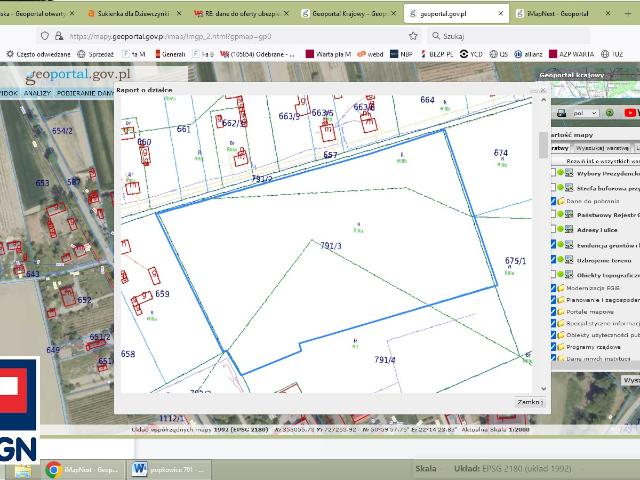Open the language dropdown set to pol

point(585,113)
